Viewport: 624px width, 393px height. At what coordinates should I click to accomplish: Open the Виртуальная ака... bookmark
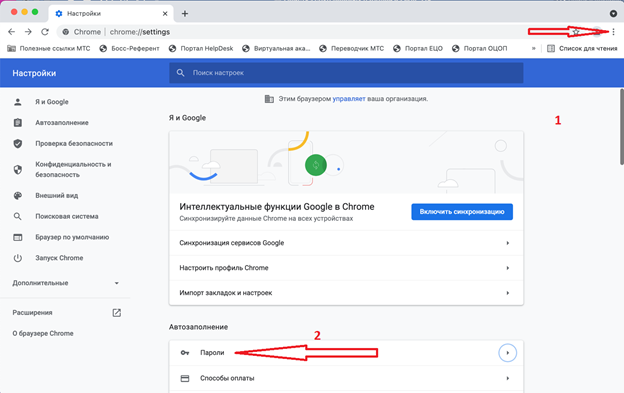pyautogui.click(x=276, y=49)
